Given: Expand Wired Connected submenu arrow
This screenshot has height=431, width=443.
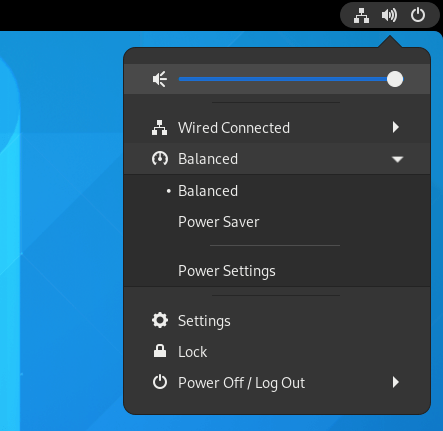Looking at the screenshot, I should (x=396, y=127).
